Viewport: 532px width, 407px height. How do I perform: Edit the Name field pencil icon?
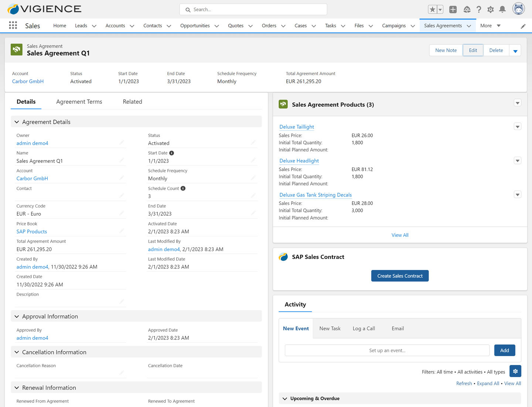(122, 160)
